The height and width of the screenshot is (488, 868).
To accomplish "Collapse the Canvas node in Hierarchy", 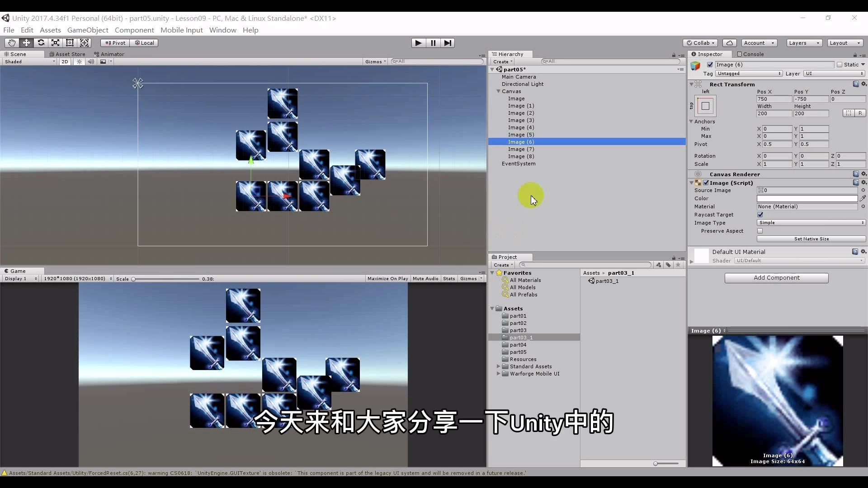I will point(498,91).
